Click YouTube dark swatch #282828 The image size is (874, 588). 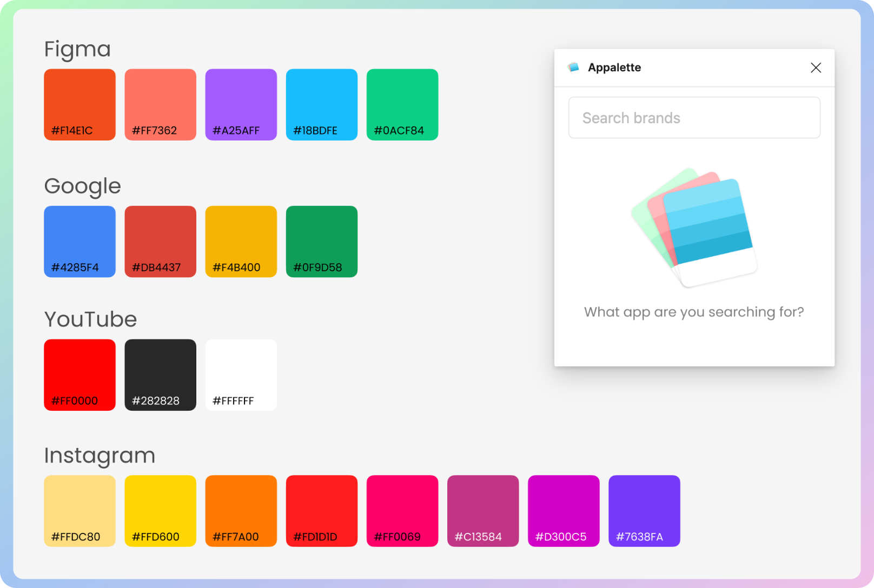pos(160,375)
